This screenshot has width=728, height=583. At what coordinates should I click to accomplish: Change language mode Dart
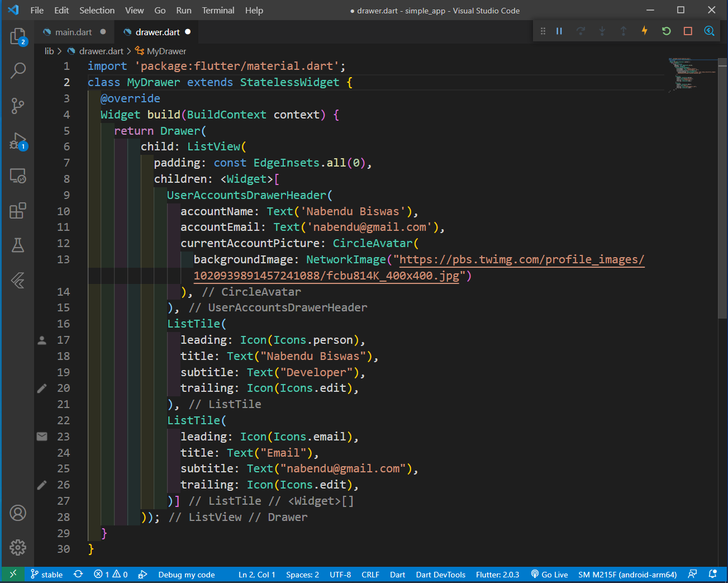click(x=398, y=575)
